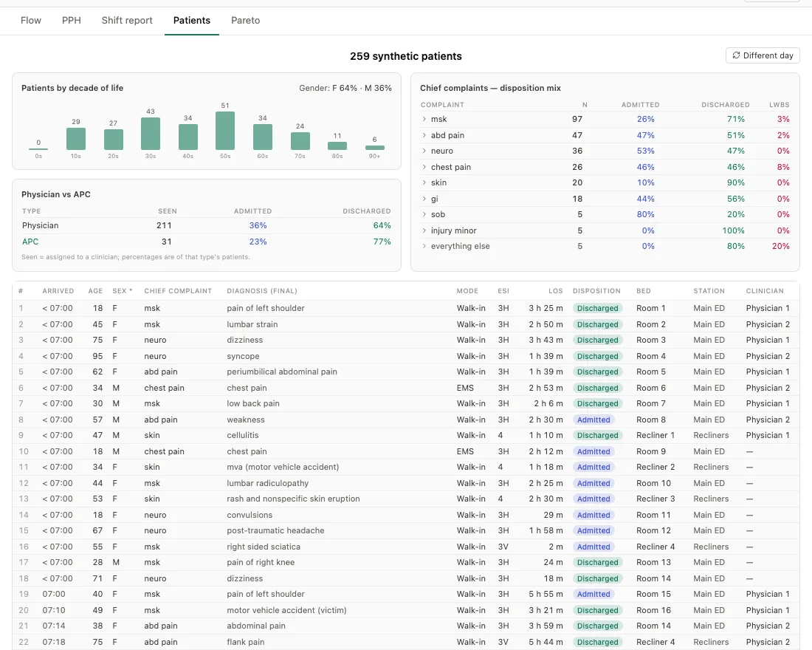Click the flank pain diagnosis cell

pyautogui.click(x=246, y=642)
